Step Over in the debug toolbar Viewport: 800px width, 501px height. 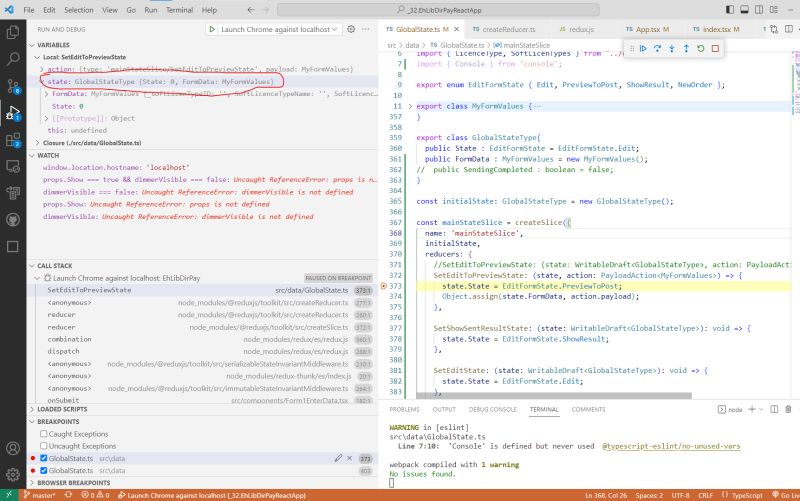point(658,48)
